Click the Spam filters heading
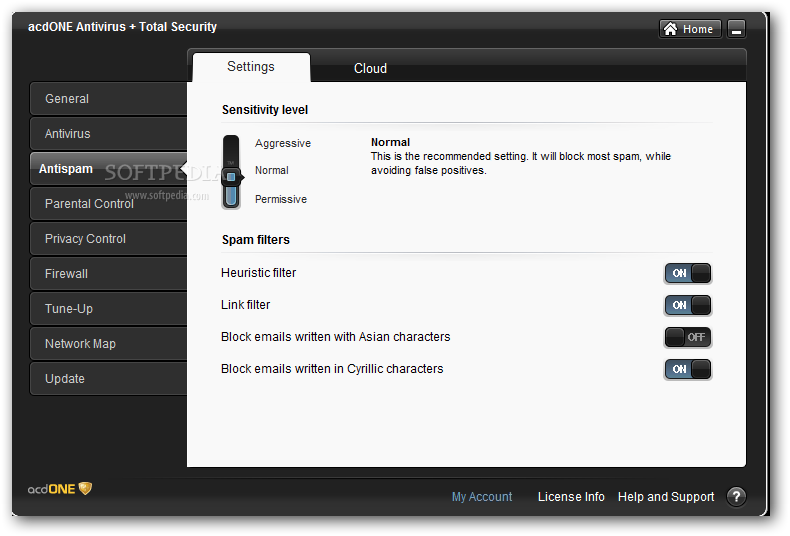This screenshot has width=790, height=536. pyautogui.click(x=256, y=240)
